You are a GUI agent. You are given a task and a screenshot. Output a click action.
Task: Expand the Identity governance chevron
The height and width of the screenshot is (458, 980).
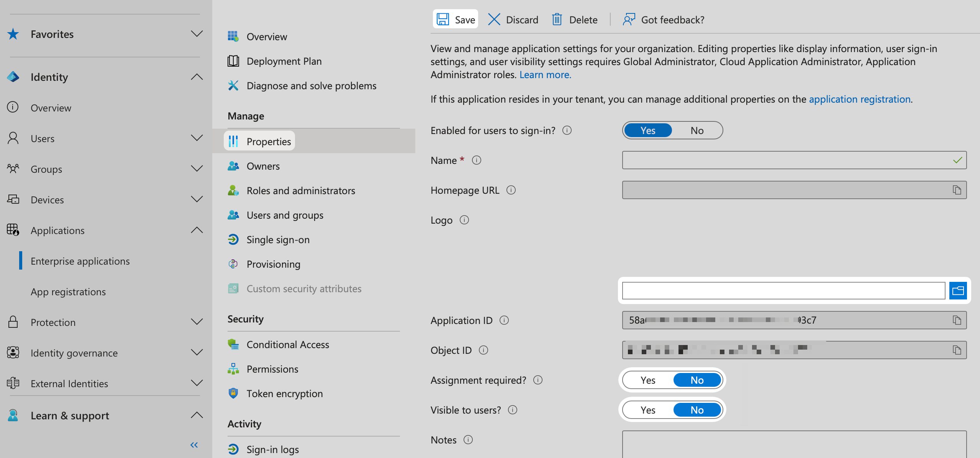pyautogui.click(x=197, y=353)
